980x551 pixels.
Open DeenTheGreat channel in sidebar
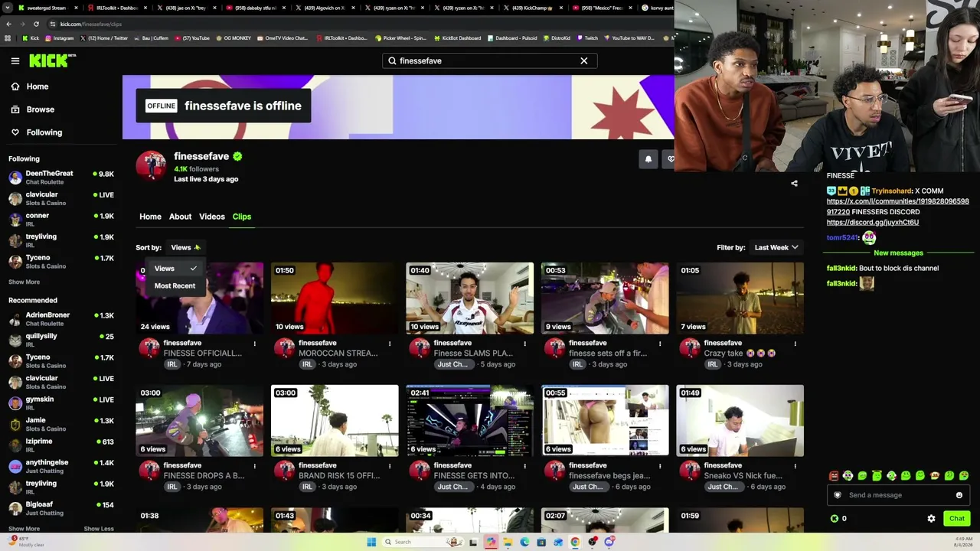click(61, 177)
